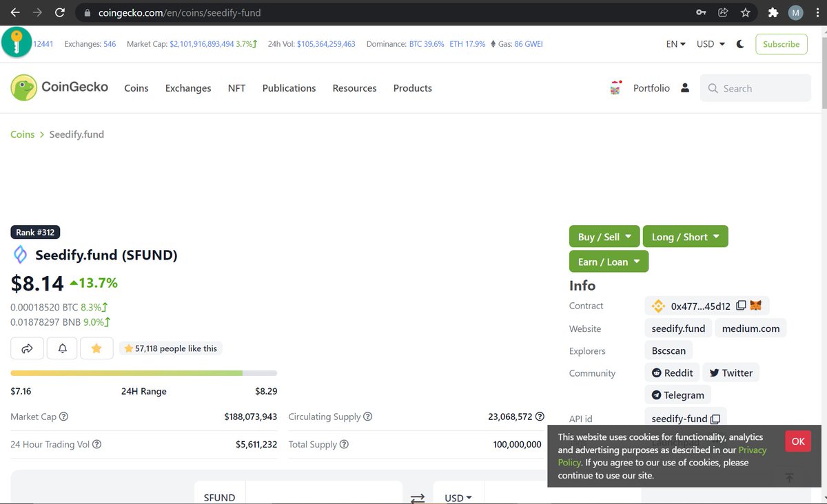Viewport: 827px width, 504px height.
Task: Click swap arrows in converter
Action: click(418, 498)
